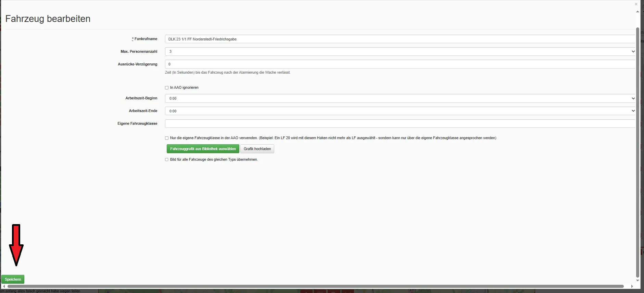Click the horizontal scrollbar thumb

[315, 286]
